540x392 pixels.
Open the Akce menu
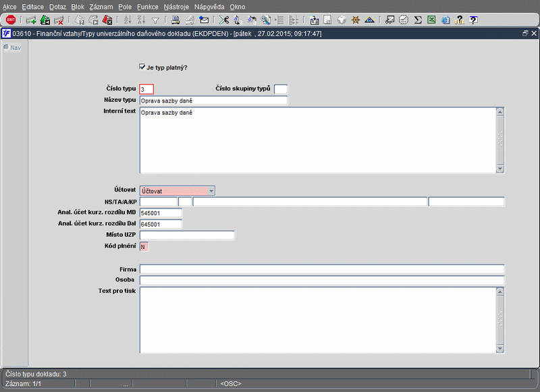click(x=9, y=7)
